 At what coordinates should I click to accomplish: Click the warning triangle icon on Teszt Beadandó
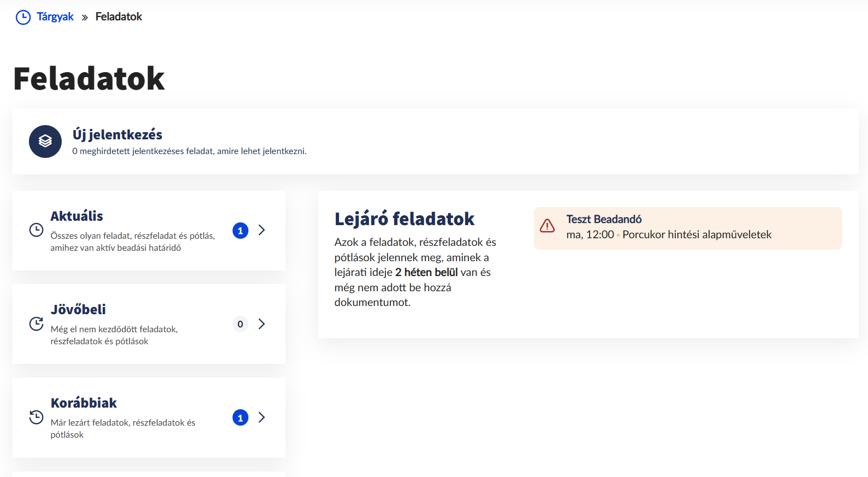[547, 226]
